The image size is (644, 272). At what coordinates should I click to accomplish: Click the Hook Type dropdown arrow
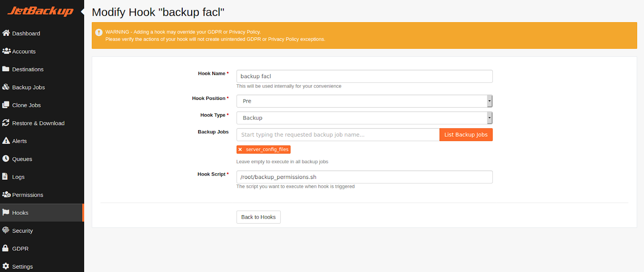pos(489,118)
